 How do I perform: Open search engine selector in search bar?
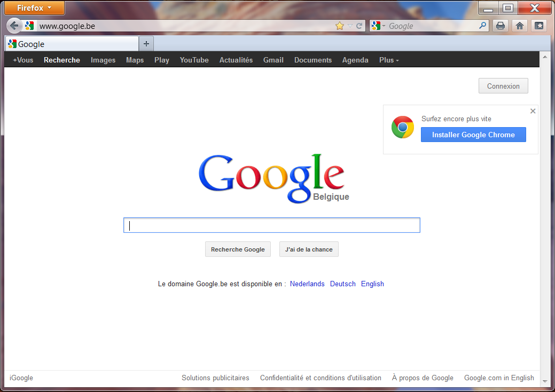click(378, 26)
